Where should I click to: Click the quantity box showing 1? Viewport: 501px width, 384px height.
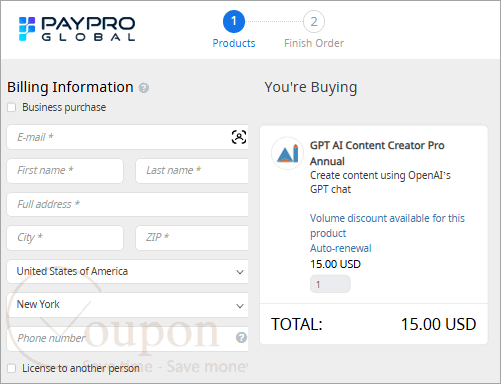tap(330, 284)
